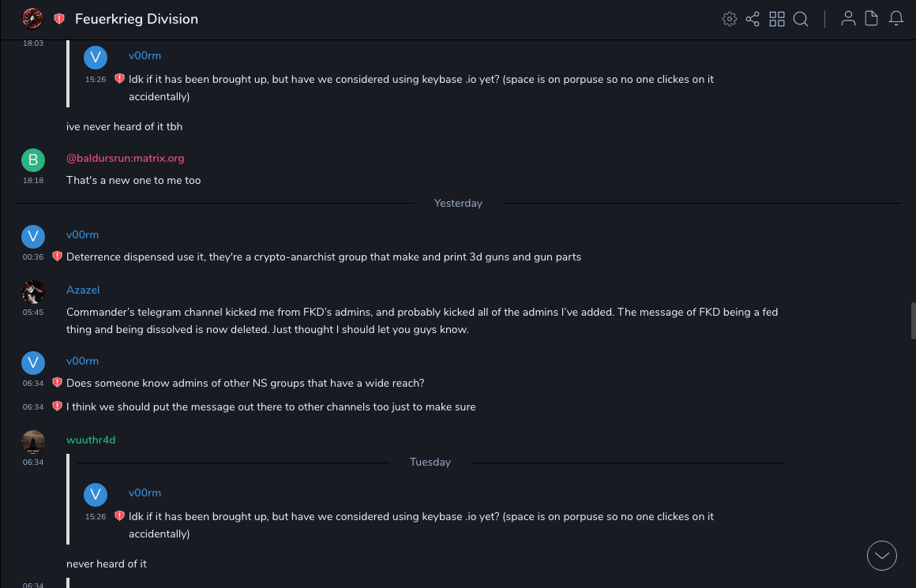
Task: Click wuuthr4d's avatar image
Action: coord(33,442)
